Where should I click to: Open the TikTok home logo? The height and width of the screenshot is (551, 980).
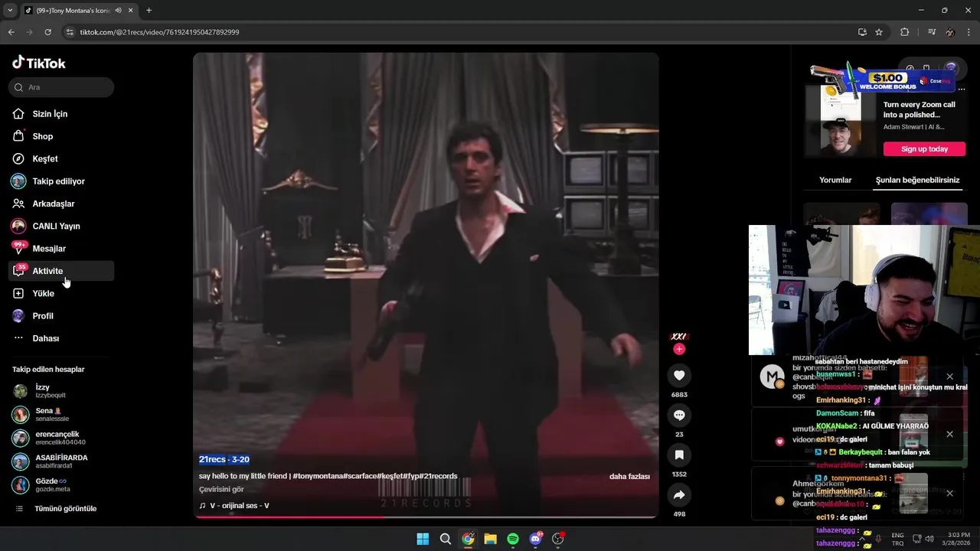(39, 63)
